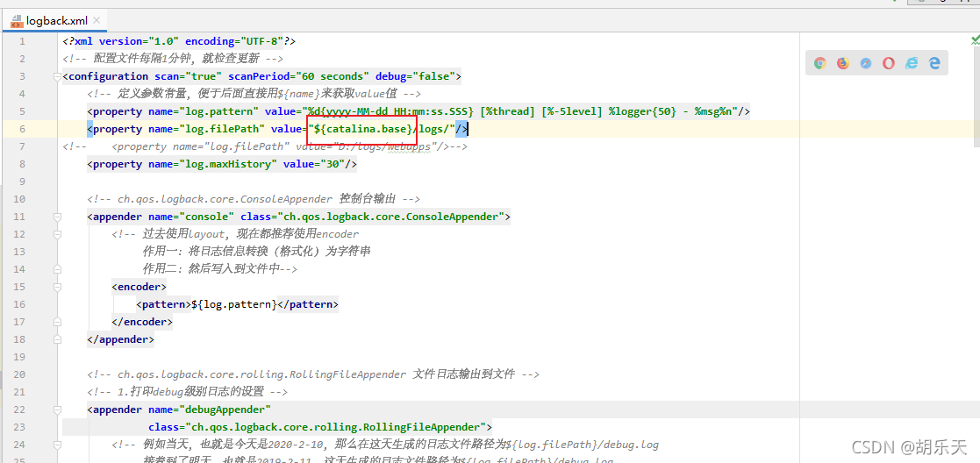The width and height of the screenshot is (980, 463).
Task: Select the logback.xml editor tab
Action: tap(56, 21)
